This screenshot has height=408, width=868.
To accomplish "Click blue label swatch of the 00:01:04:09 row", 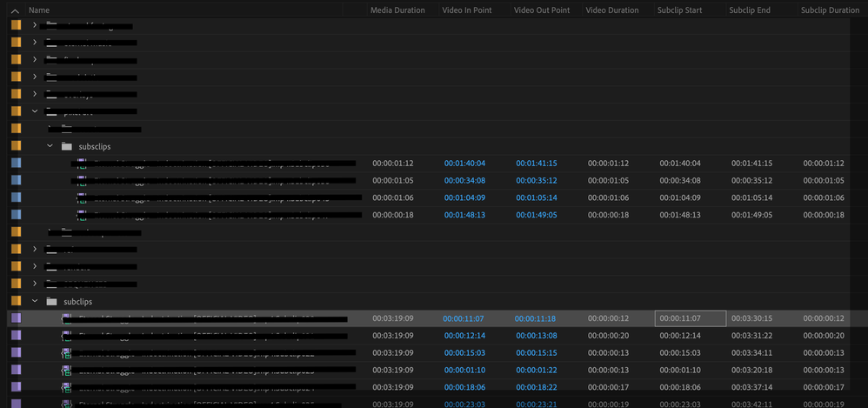I will (16, 197).
